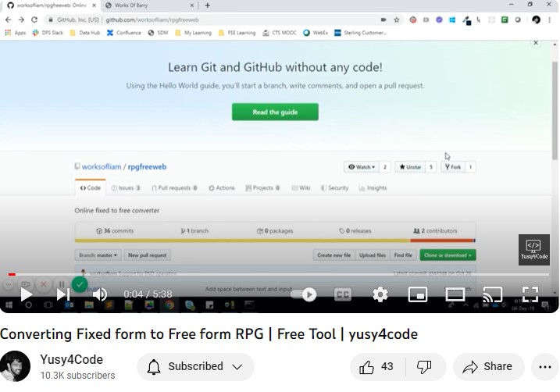
Task: Open the Watch dropdown
Action: 362,167
